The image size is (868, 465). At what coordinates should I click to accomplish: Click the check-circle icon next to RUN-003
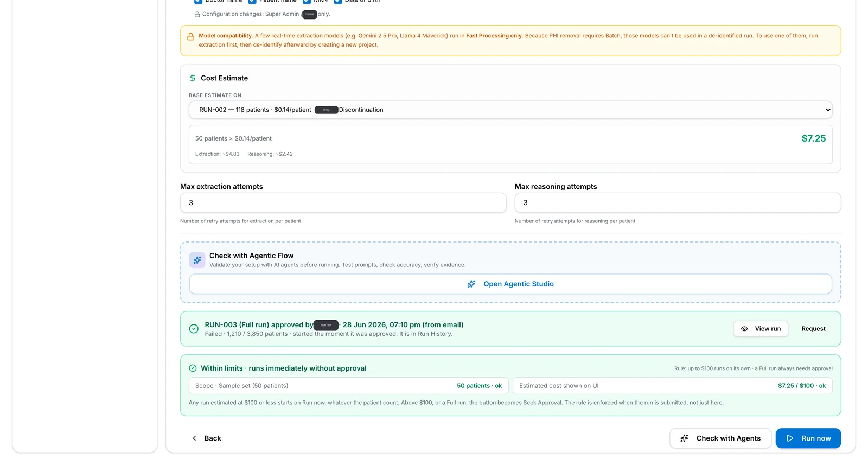point(194,329)
